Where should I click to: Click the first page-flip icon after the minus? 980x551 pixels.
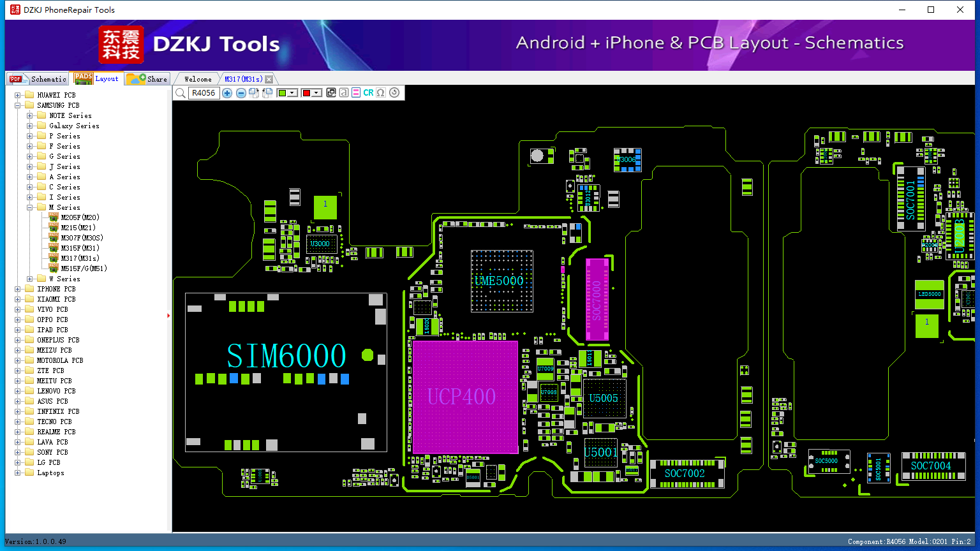(254, 93)
